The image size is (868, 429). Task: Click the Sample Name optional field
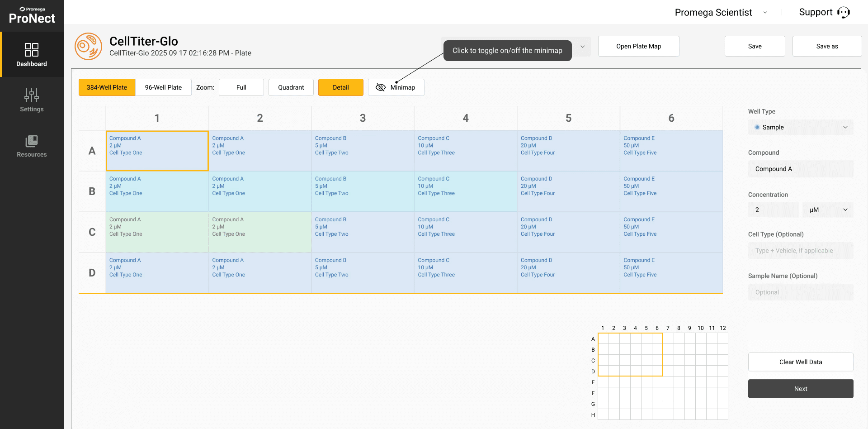pos(801,292)
